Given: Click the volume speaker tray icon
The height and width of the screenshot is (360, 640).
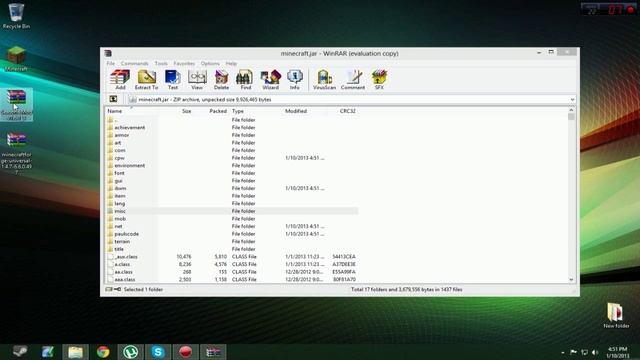Looking at the screenshot, I should (595, 352).
